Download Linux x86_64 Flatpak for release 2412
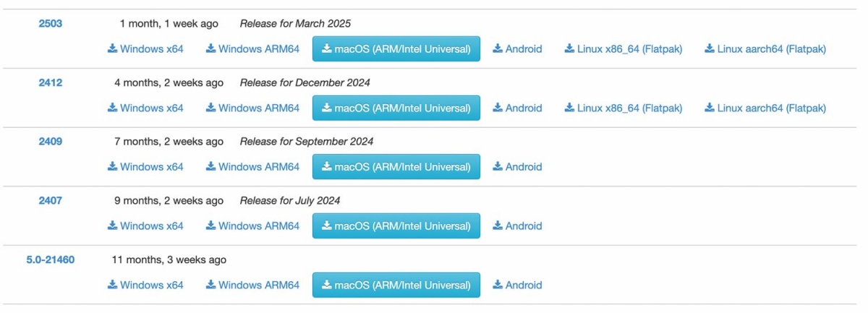This screenshot has width=868, height=313. pyautogui.click(x=624, y=108)
